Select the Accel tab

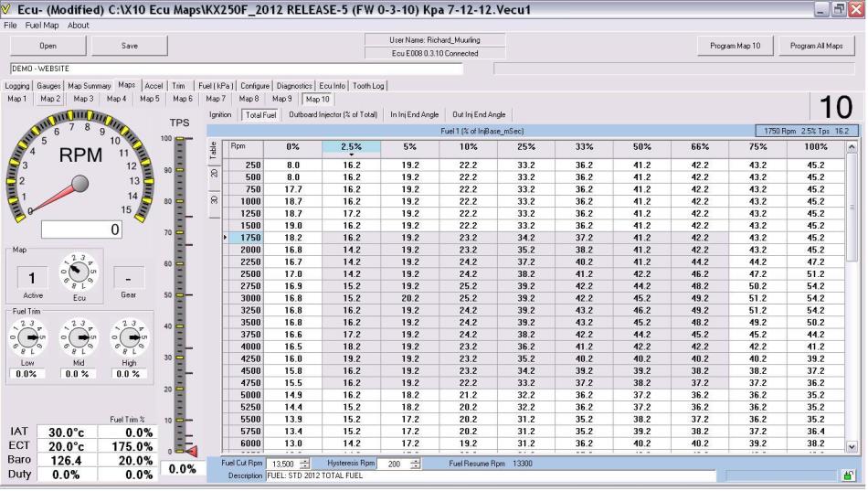[153, 86]
